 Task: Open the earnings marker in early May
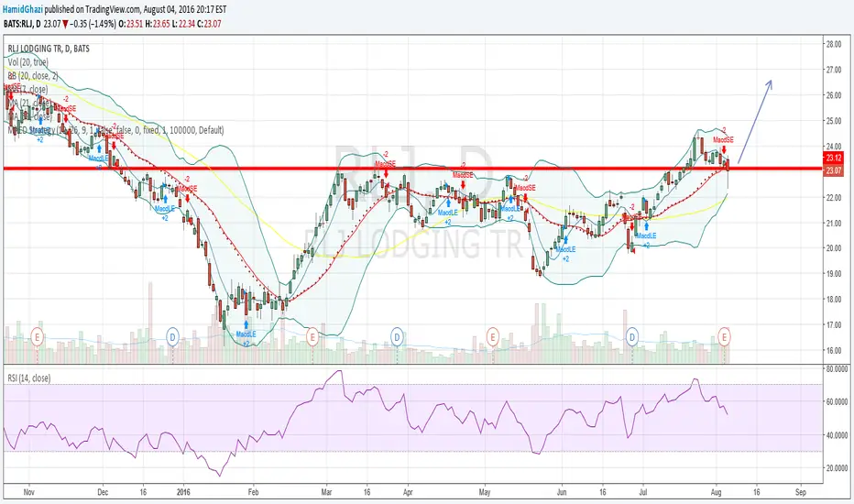pyautogui.click(x=492, y=337)
